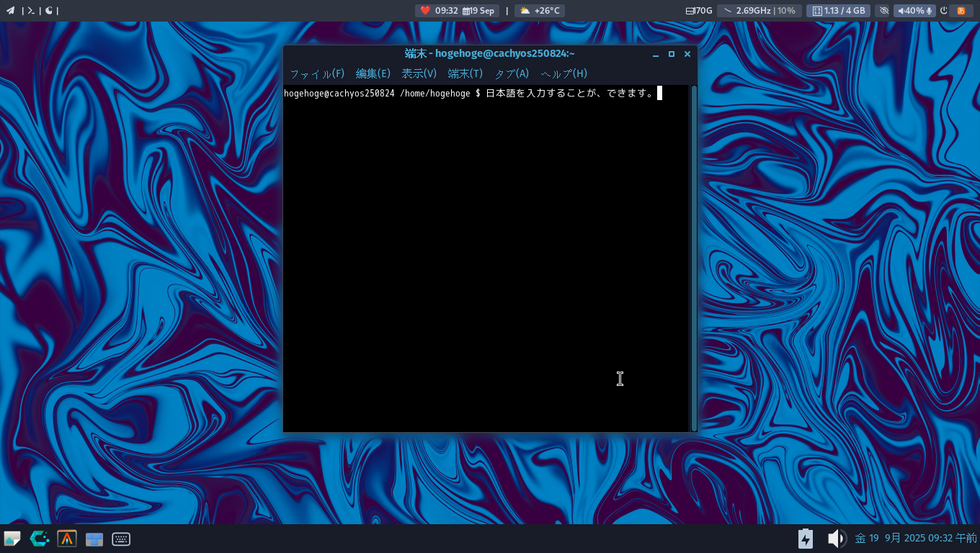
Task: Open the 端末(T) menu
Action: [465, 73]
